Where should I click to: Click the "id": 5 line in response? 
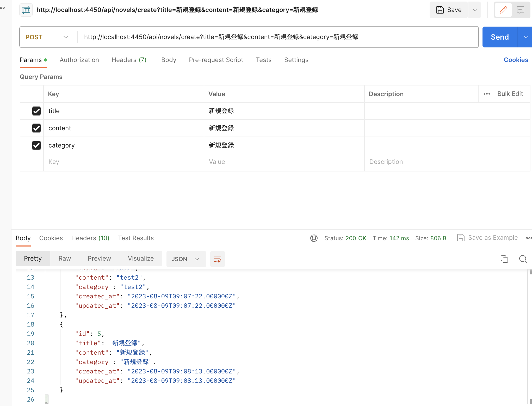pyautogui.click(x=90, y=334)
